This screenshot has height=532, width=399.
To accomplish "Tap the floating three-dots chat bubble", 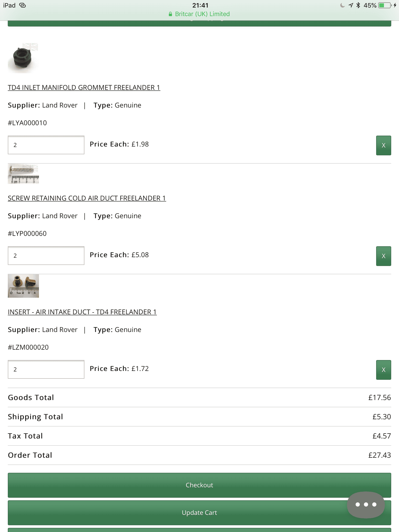I will click(366, 504).
